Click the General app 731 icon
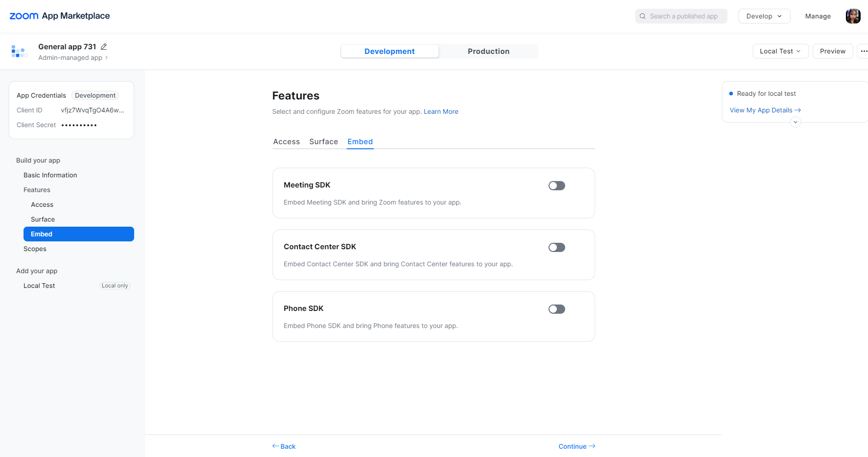This screenshot has width=868, height=457. (x=19, y=51)
